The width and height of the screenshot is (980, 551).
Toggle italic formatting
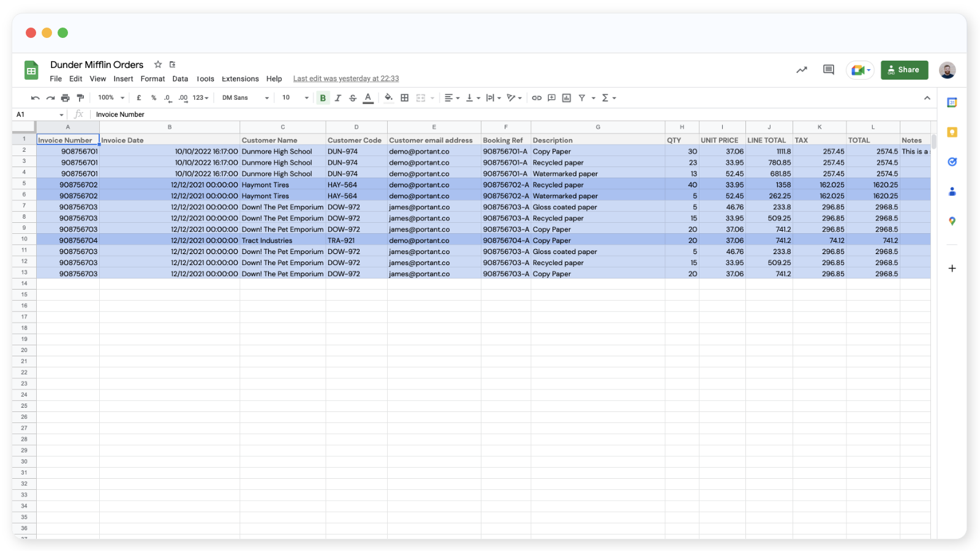click(337, 98)
